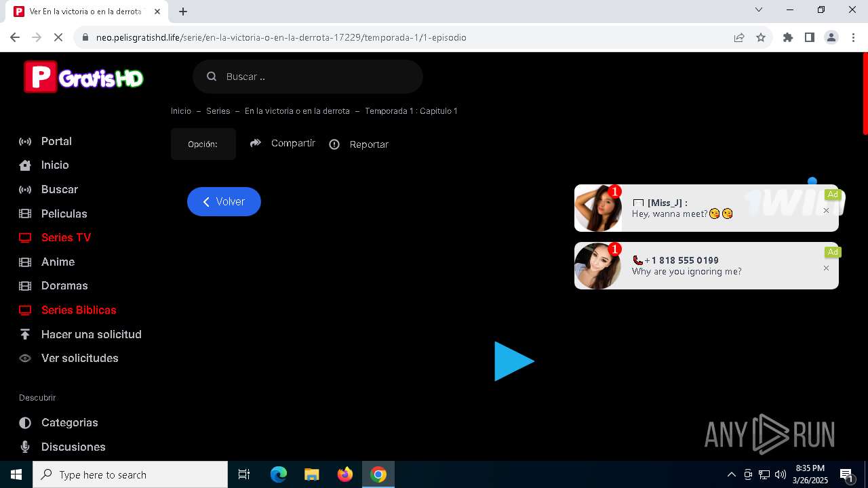
Task: Share this page via address bar icon
Action: pyautogui.click(x=739, y=37)
